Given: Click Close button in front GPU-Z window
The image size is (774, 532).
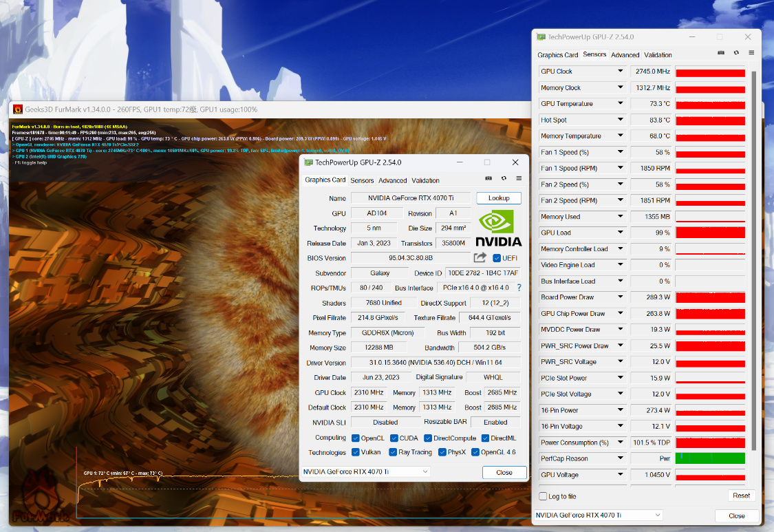Looking at the screenshot, I should (504, 472).
